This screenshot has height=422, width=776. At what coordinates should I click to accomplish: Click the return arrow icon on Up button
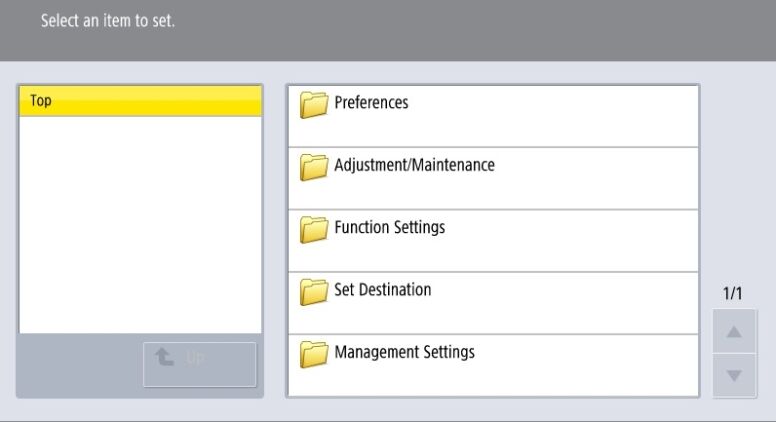pos(163,356)
